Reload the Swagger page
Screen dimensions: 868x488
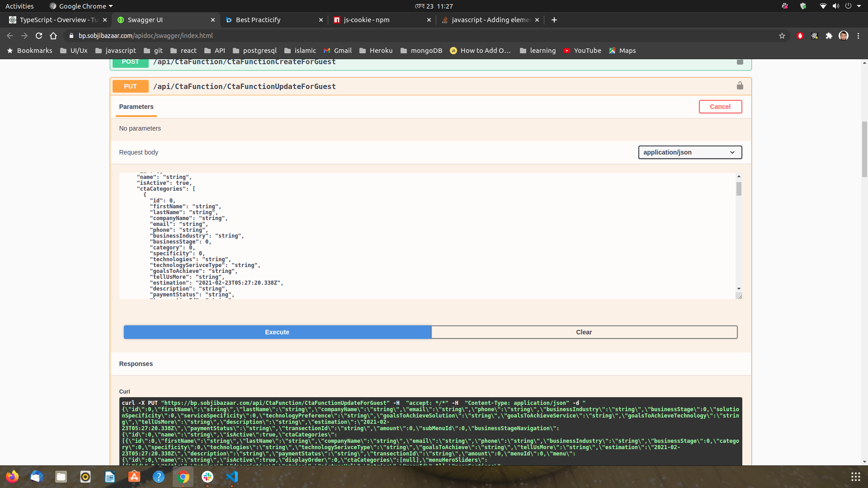[39, 36]
